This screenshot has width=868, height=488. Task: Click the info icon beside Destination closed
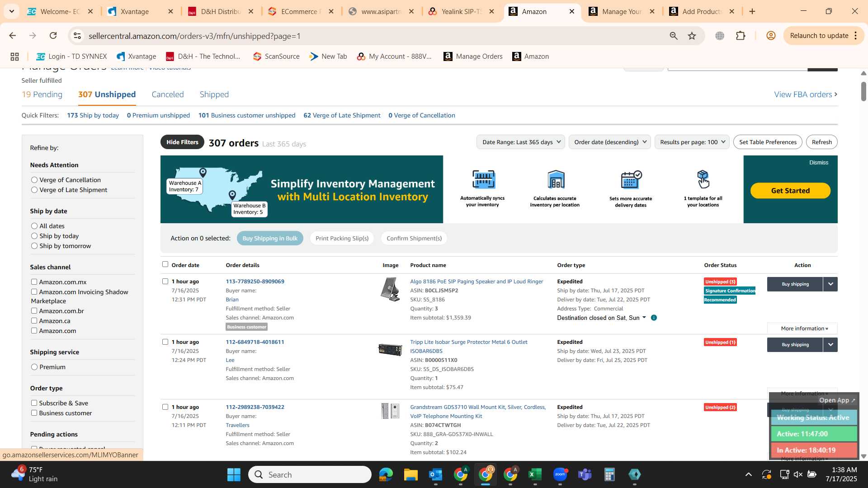pos(654,318)
